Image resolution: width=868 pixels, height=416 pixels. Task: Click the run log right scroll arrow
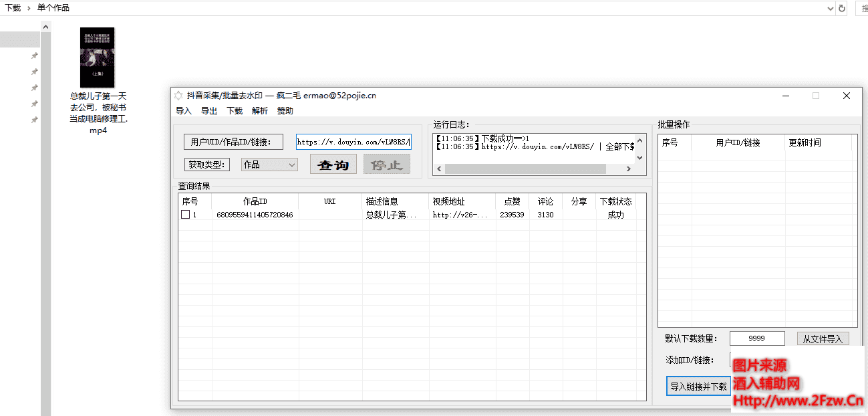click(628, 169)
